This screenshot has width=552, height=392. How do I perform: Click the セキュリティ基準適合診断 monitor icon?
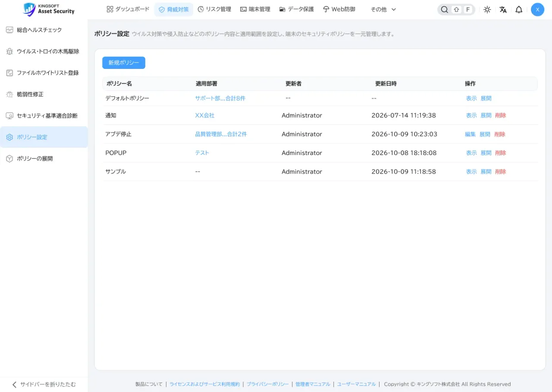[x=9, y=115]
